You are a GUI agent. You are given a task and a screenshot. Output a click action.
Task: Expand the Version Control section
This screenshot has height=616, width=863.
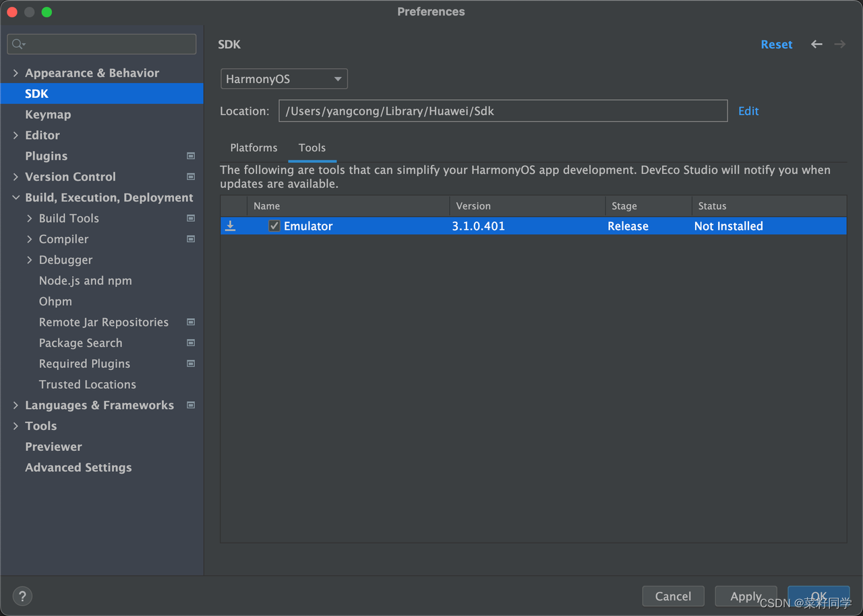(16, 177)
